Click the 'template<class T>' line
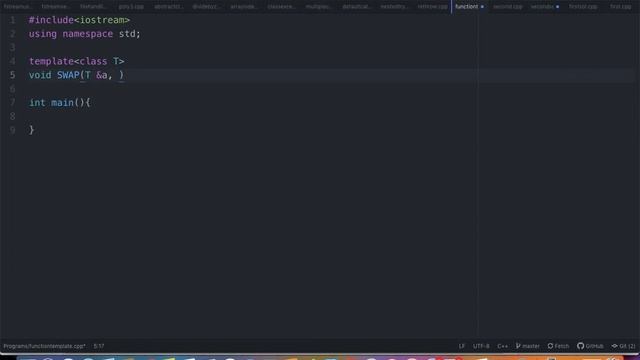The height and width of the screenshot is (360, 640). point(76,61)
